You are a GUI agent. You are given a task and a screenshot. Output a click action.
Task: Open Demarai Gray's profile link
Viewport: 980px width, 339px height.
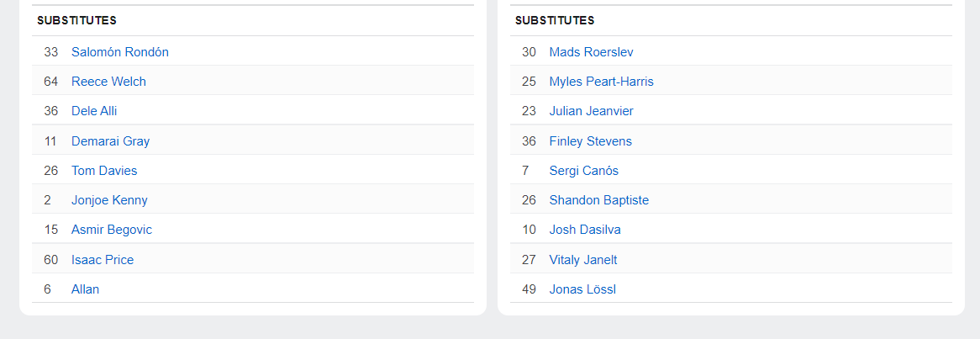tap(110, 141)
